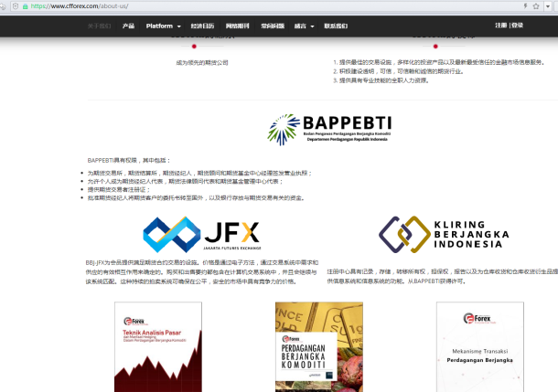
Task: Click the 登录 login link
Action: (518, 26)
